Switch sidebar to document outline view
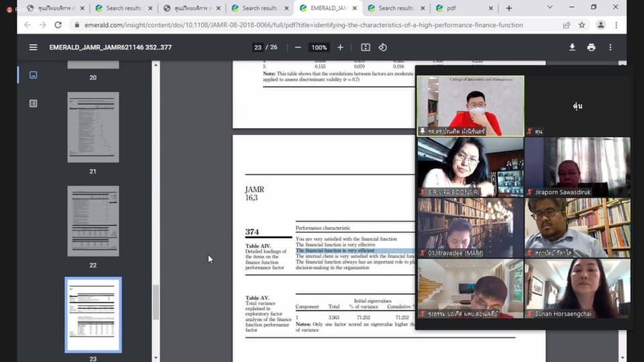The image size is (644, 362). pyautogui.click(x=33, y=103)
